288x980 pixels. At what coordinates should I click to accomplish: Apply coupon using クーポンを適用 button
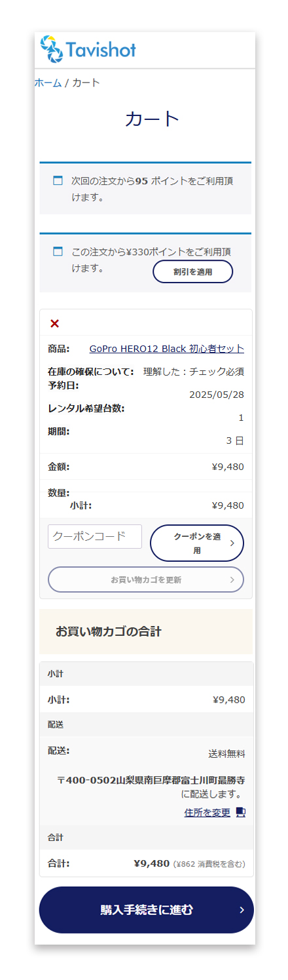197,543
